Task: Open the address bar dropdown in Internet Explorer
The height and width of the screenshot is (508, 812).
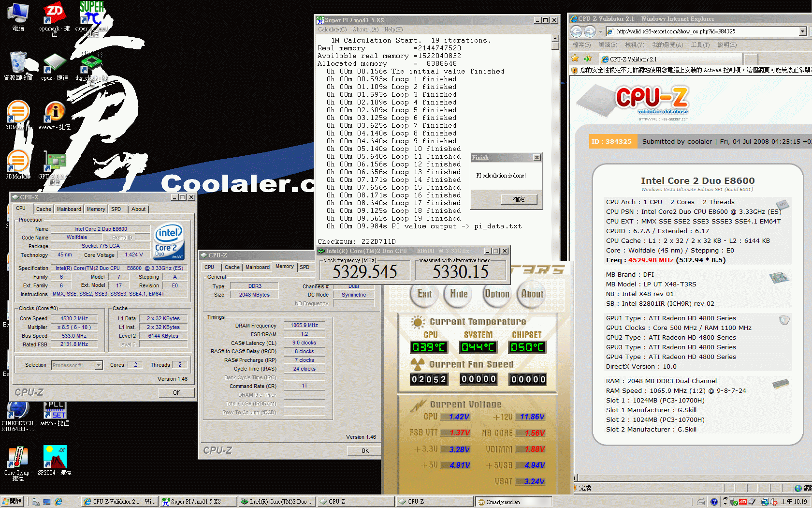Action: pos(802,31)
